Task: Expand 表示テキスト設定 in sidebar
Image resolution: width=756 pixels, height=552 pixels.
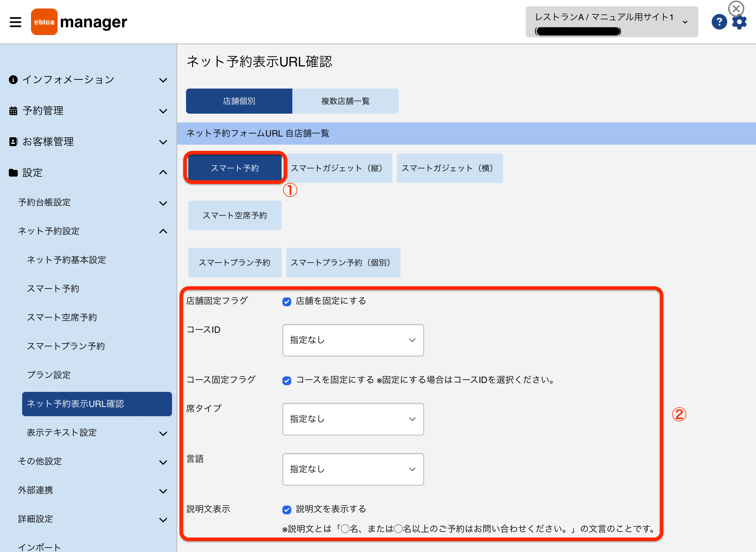Action: [97, 433]
